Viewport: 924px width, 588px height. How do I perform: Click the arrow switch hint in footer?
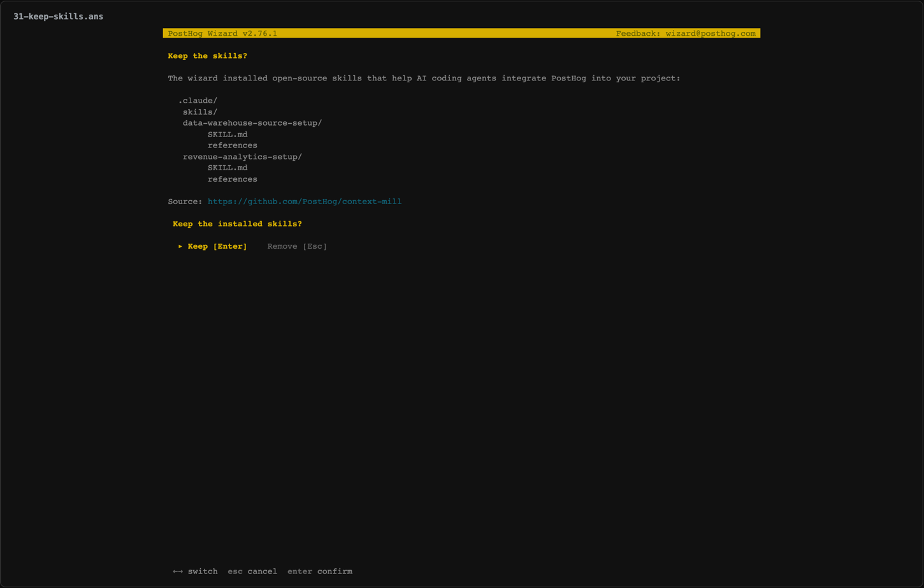pos(195,571)
